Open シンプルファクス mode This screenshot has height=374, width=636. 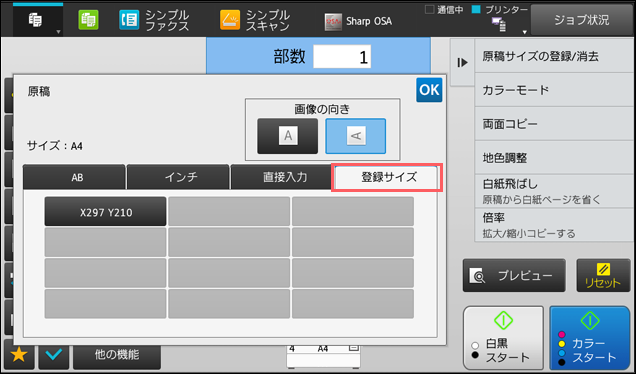pyautogui.click(x=154, y=20)
